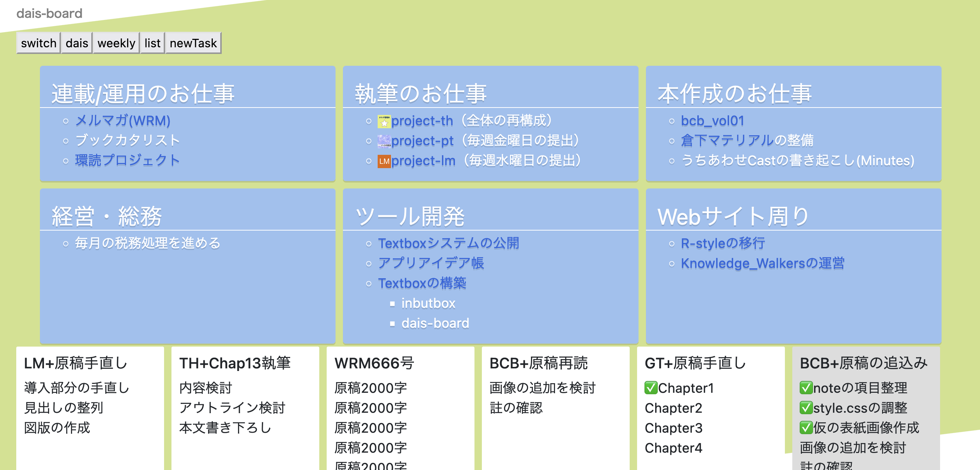Click the dais button
980x470 pixels.
tap(76, 43)
